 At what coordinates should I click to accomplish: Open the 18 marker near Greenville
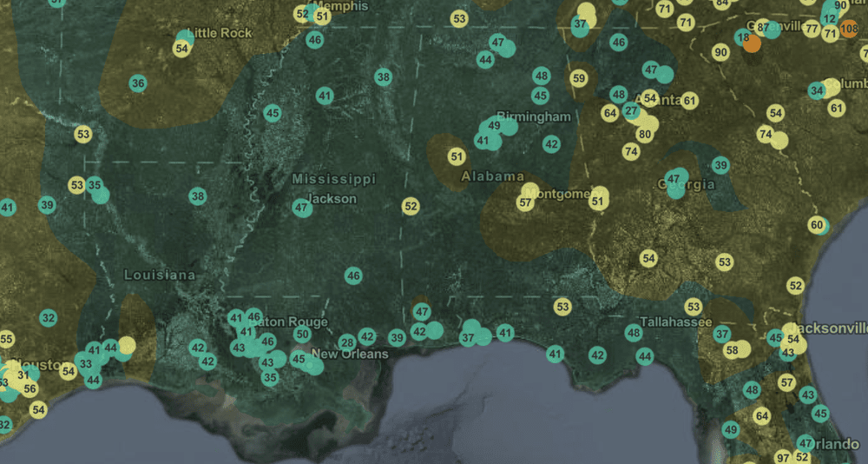(x=744, y=37)
